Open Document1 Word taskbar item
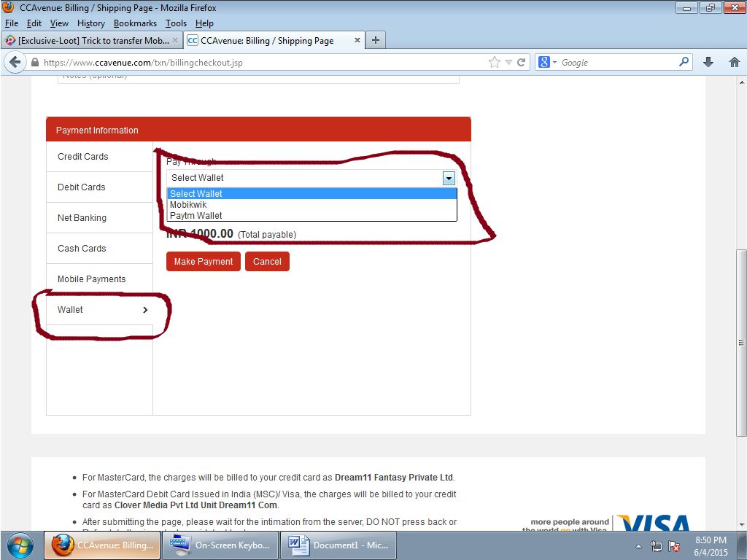This screenshot has width=747, height=560. pos(337,545)
